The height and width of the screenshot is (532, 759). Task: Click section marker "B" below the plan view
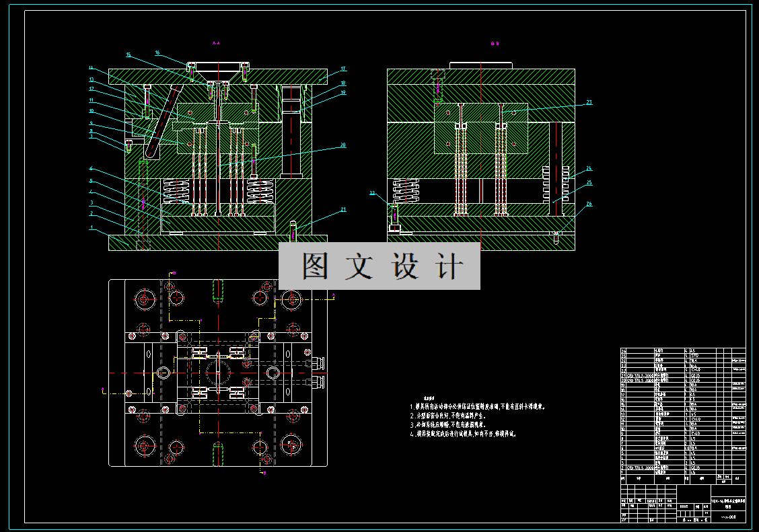coord(264,473)
